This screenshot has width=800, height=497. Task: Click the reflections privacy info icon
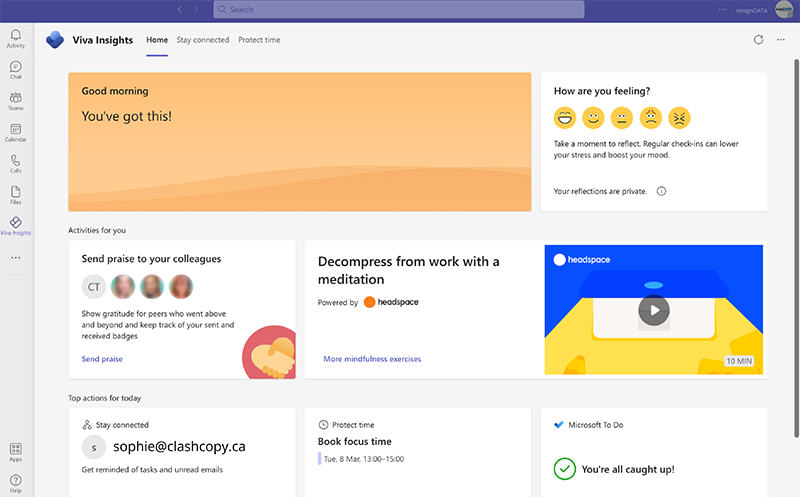click(661, 191)
